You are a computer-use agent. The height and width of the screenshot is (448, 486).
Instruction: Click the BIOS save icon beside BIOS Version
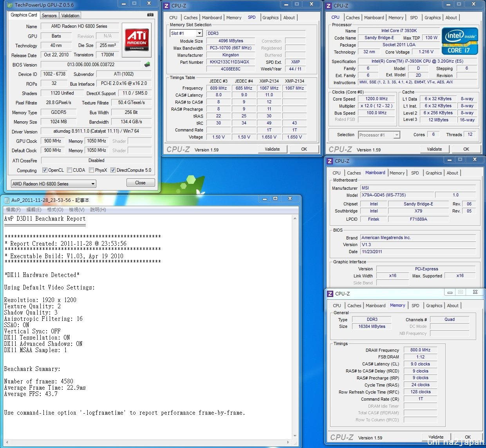pos(147,65)
